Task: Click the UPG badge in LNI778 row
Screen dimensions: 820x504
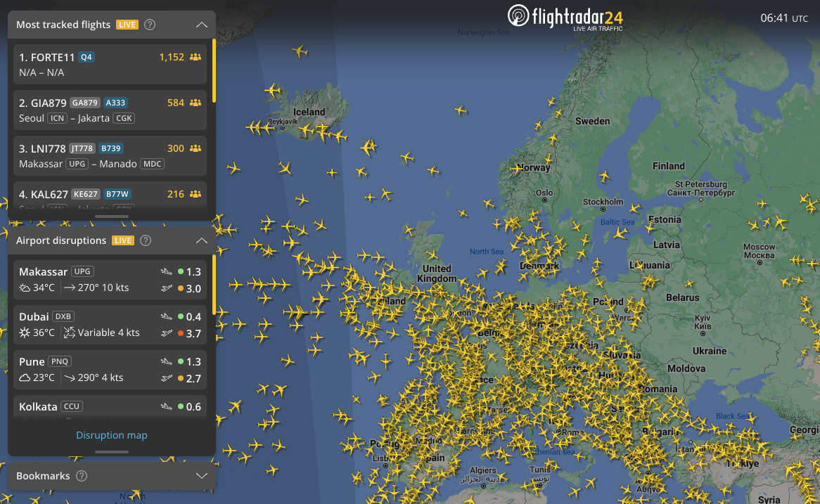Action: tap(77, 164)
